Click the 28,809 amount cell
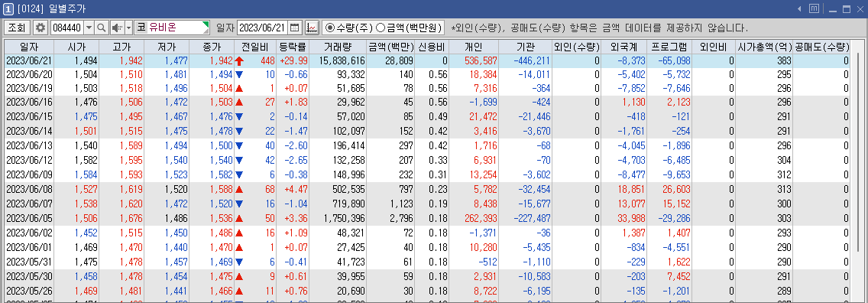 (390, 61)
